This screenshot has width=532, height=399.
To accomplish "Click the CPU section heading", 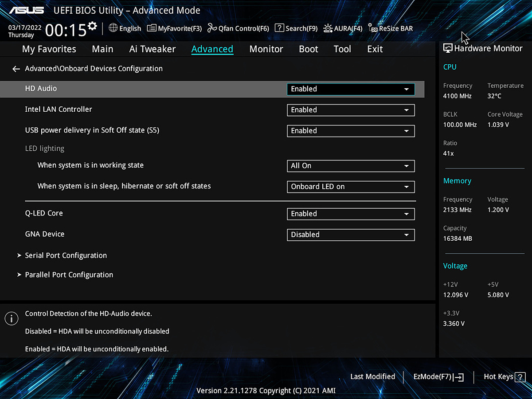I will tap(450, 67).
